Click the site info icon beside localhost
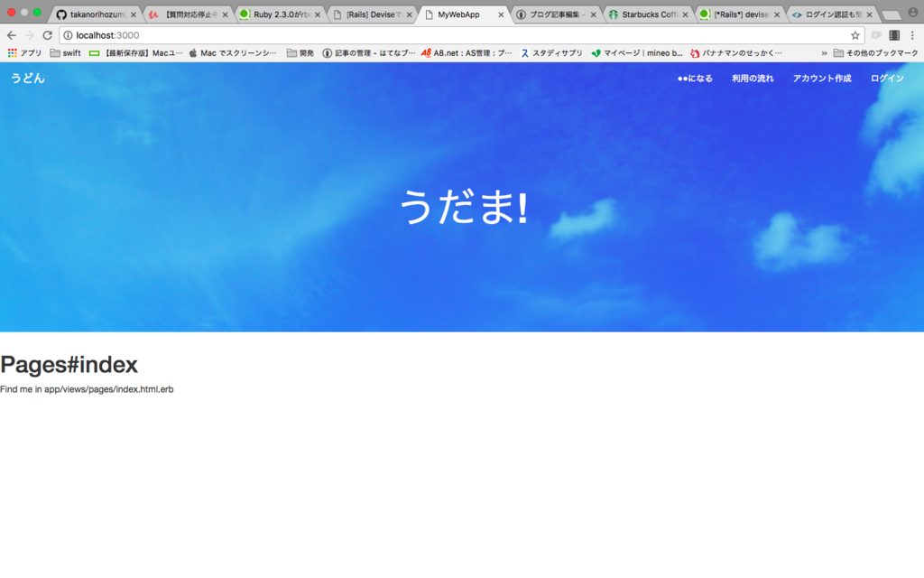This screenshot has width=924, height=578. tap(68, 35)
